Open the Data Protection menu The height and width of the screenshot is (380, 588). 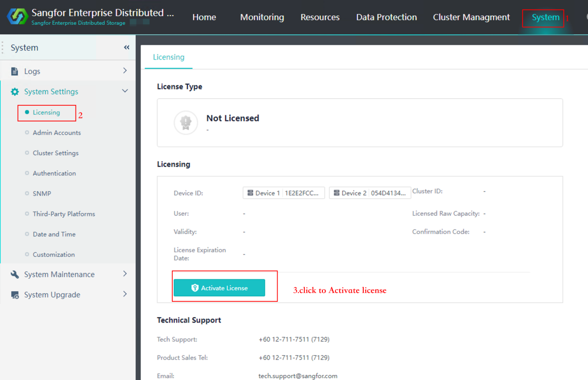[x=386, y=17]
